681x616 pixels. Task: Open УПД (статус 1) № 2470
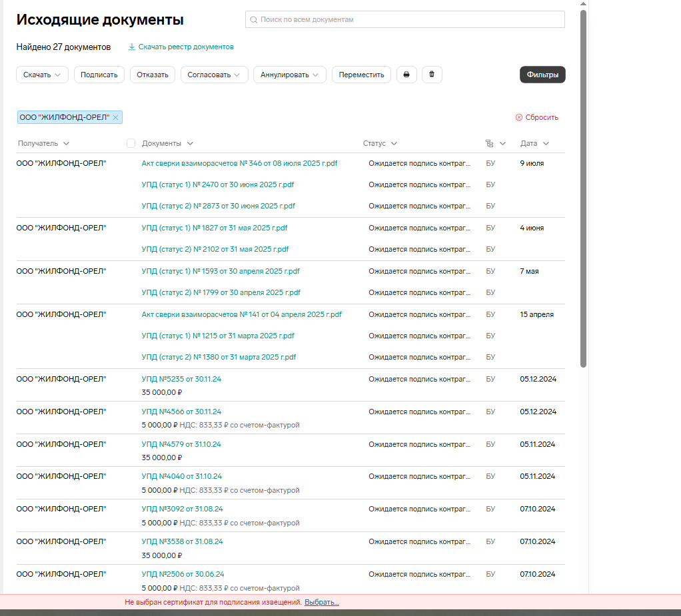218,185
